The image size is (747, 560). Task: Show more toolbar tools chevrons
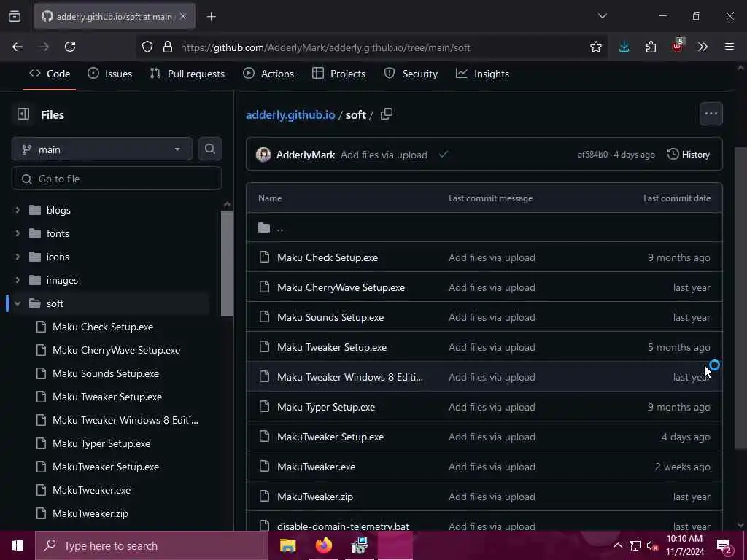coord(703,47)
